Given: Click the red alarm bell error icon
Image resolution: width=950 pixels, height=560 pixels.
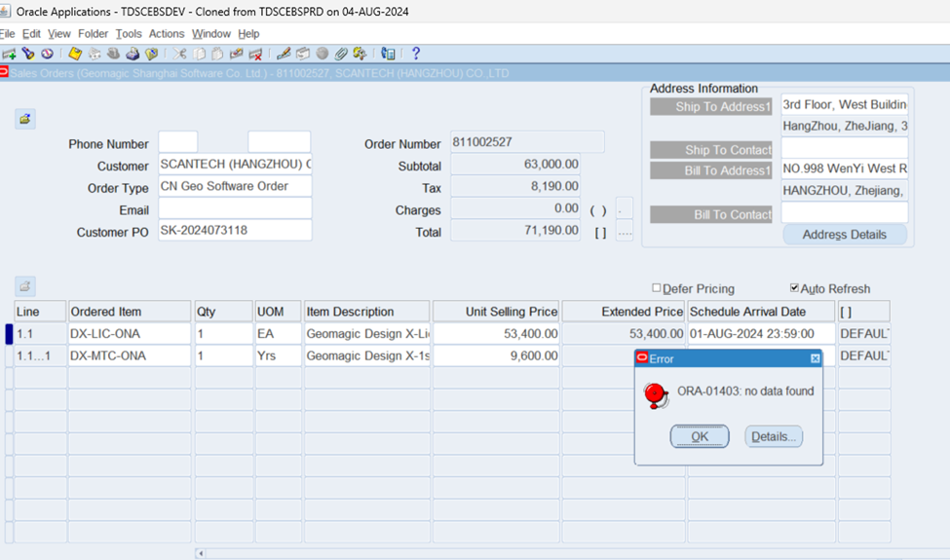Looking at the screenshot, I should [656, 395].
